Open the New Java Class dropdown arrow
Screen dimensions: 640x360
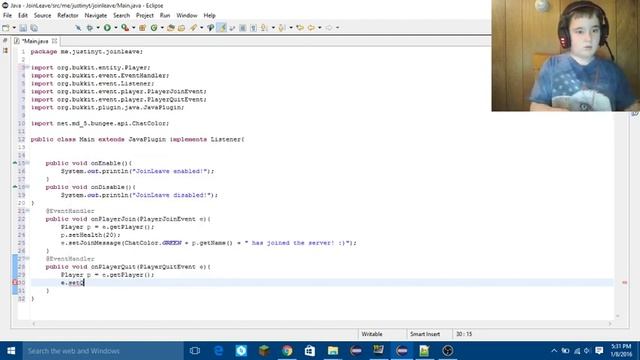point(162,28)
